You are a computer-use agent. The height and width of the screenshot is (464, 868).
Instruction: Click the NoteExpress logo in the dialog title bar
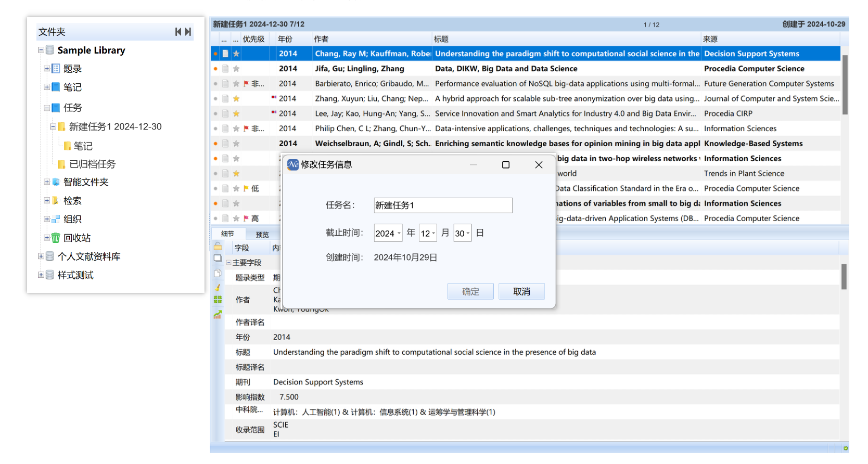tap(293, 165)
